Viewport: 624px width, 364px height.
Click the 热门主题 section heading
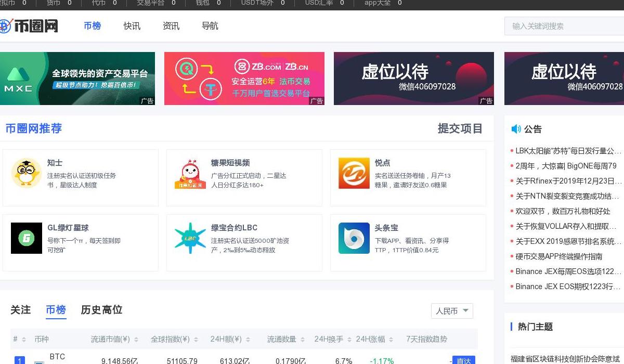(x=535, y=327)
